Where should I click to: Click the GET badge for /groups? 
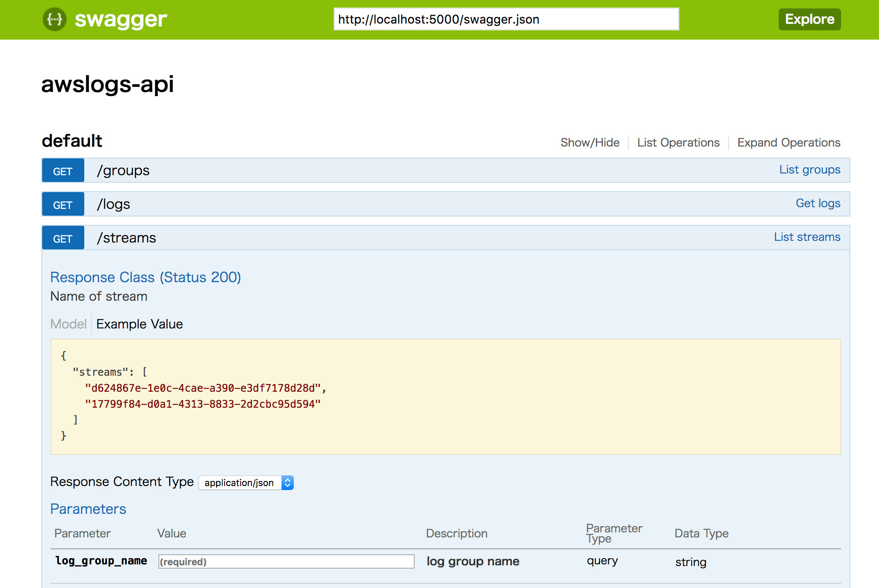[63, 171]
